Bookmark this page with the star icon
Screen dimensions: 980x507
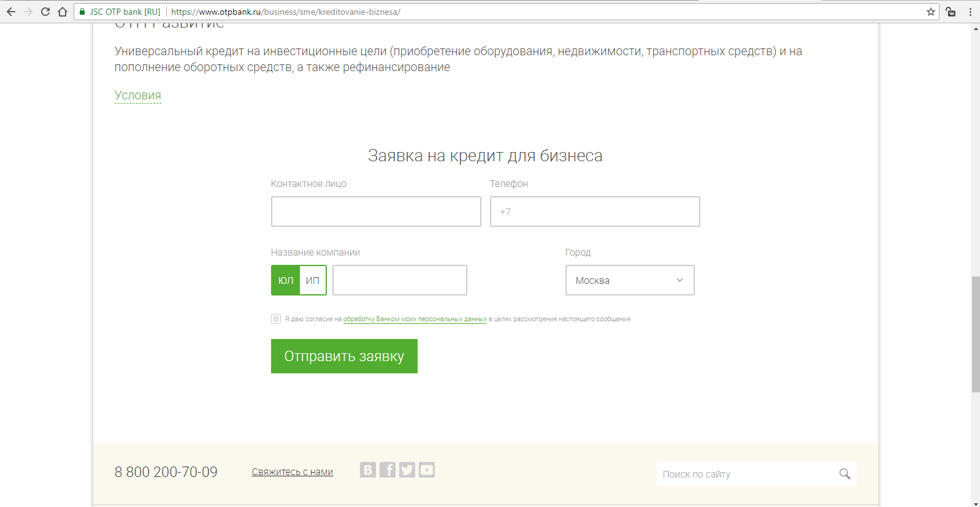click(930, 12)
